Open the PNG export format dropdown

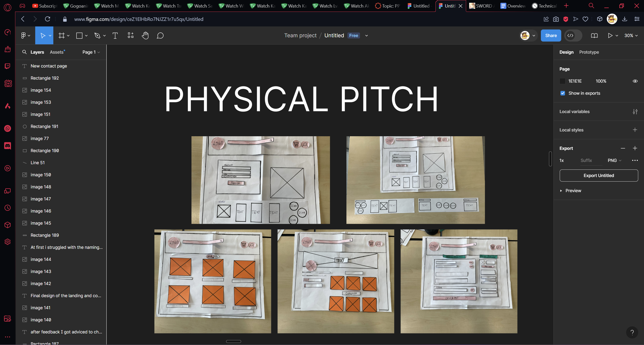(x=614, y=160)
